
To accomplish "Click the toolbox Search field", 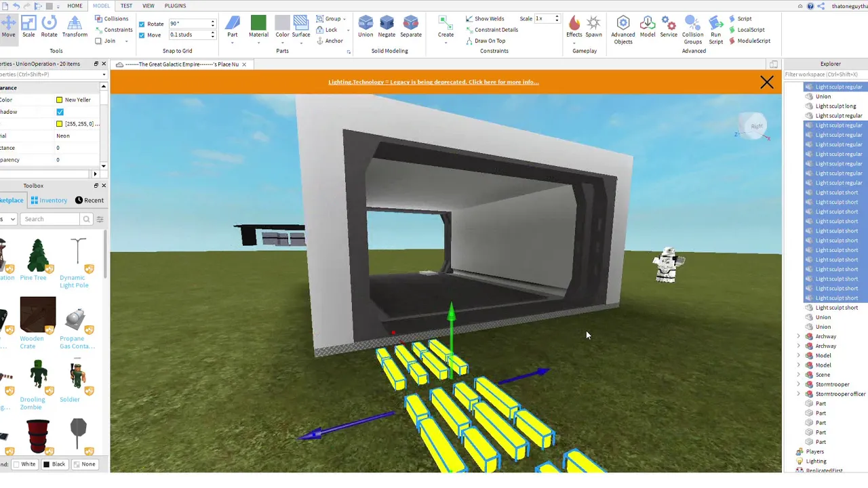I will coord(50,219).
